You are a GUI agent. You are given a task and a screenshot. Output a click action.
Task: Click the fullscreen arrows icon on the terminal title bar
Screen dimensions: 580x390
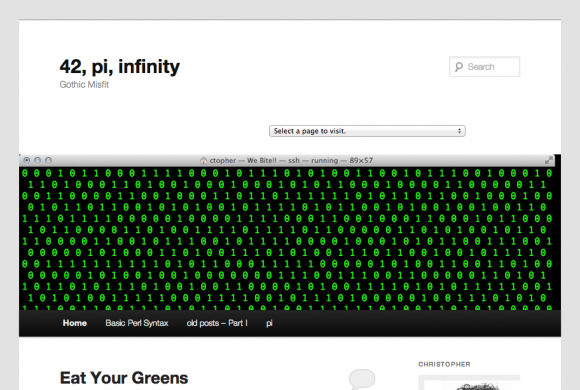coord(549,160)
